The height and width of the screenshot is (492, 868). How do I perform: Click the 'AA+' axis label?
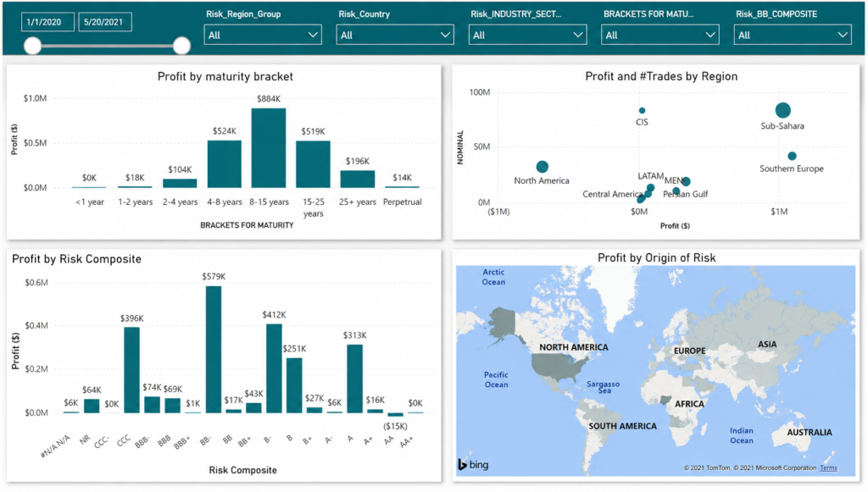click(x=407, y=442)
